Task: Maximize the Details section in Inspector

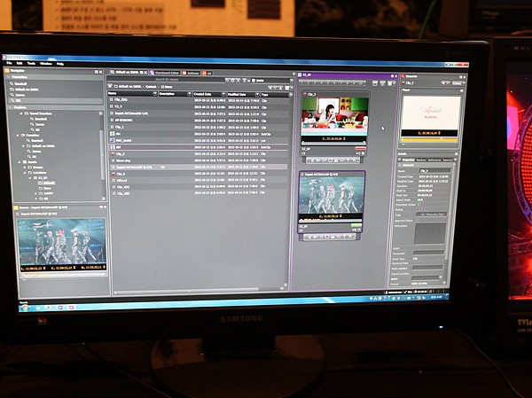Action: click(456, 154)
